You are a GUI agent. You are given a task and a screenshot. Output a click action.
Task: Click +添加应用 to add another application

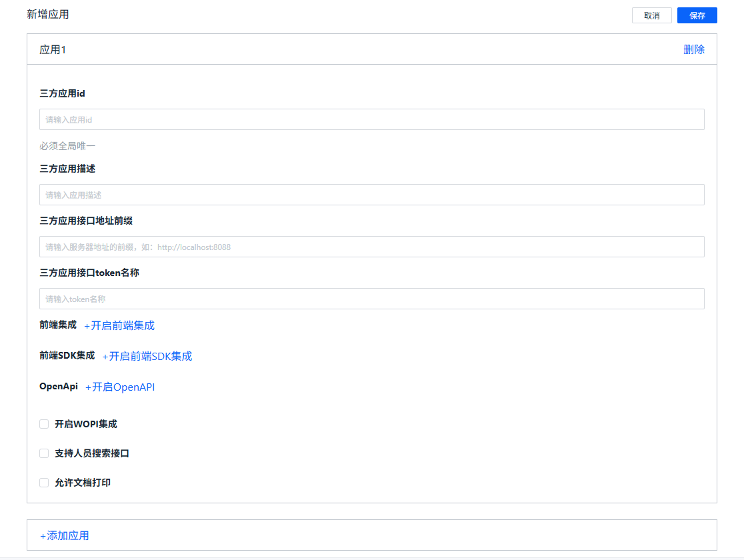click(x=64, y=535)
